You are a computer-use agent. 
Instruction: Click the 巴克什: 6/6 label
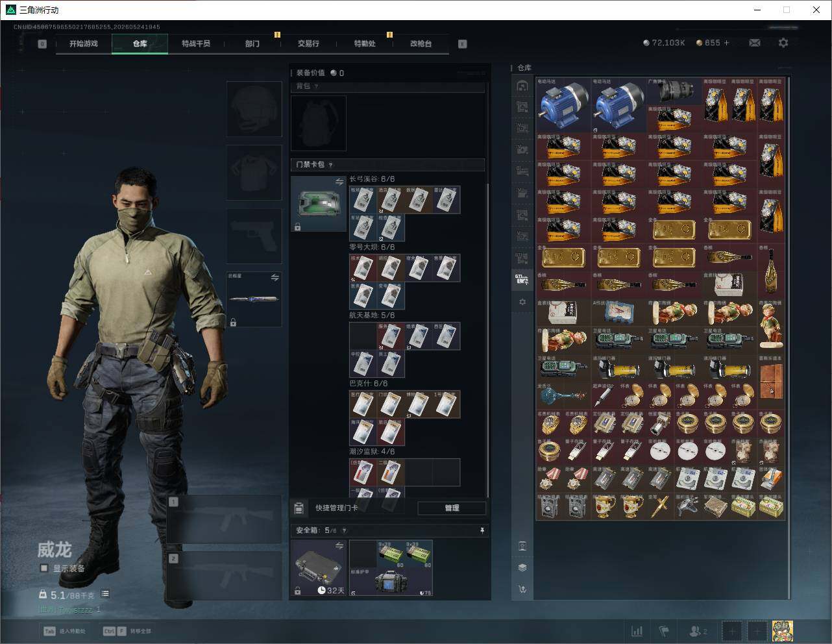[369, 384]
